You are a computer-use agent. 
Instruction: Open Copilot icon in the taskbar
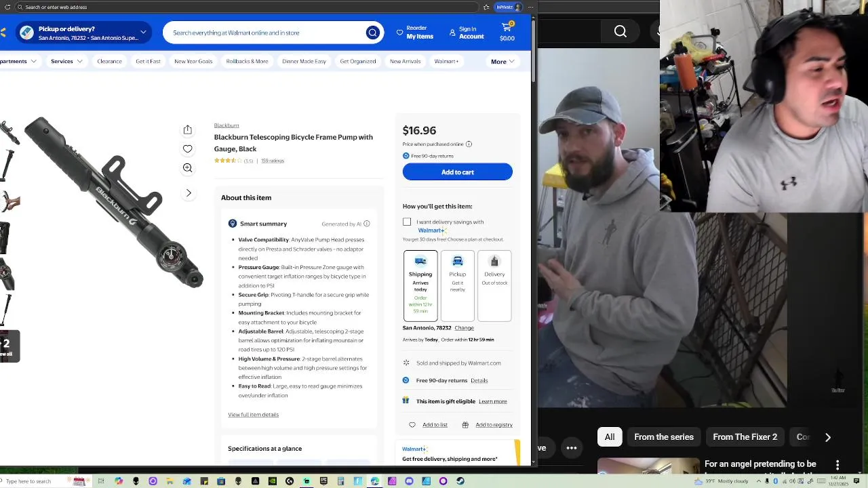coord(119,481)
